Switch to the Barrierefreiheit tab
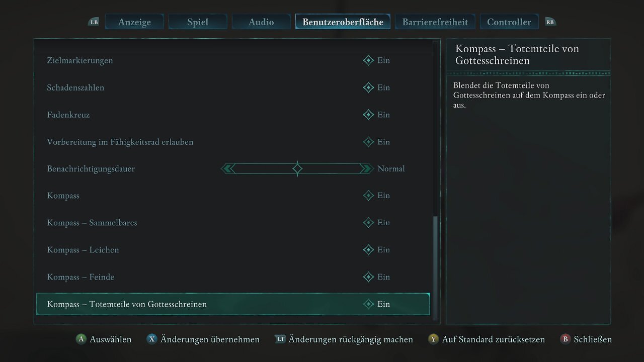The image size is (644, 362). 435,22
